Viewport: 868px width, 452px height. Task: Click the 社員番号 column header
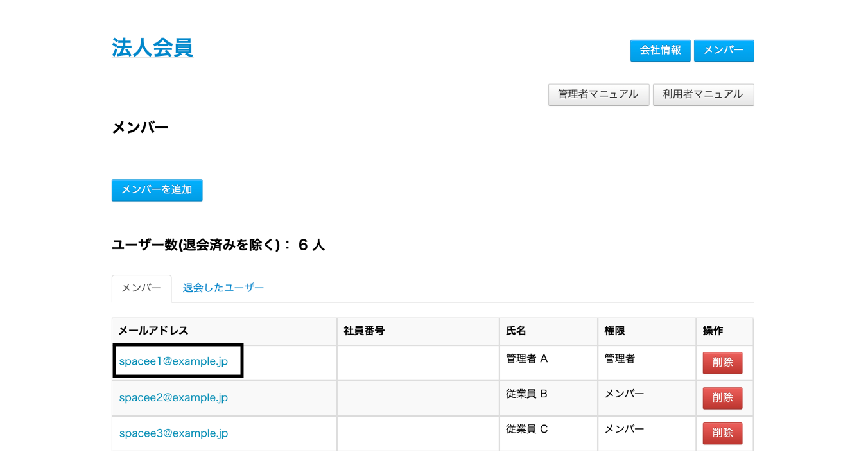pyautogui.click(x=364, y=331)
